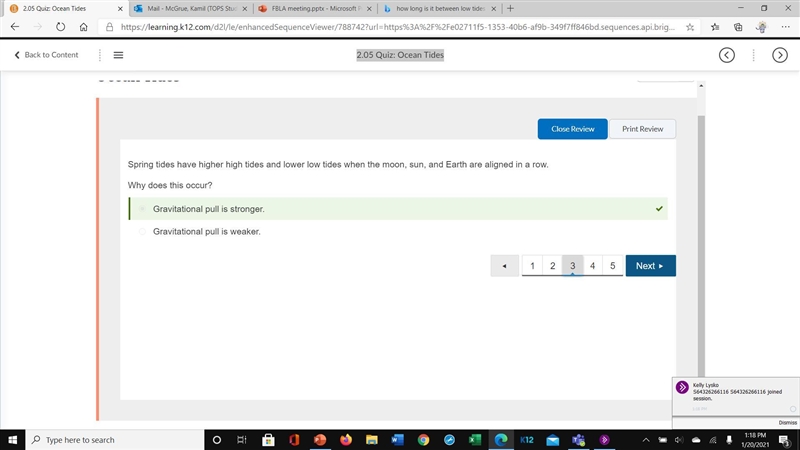
Task: Click the scrollbar up arrow
Action: click(x=701, y=86)
